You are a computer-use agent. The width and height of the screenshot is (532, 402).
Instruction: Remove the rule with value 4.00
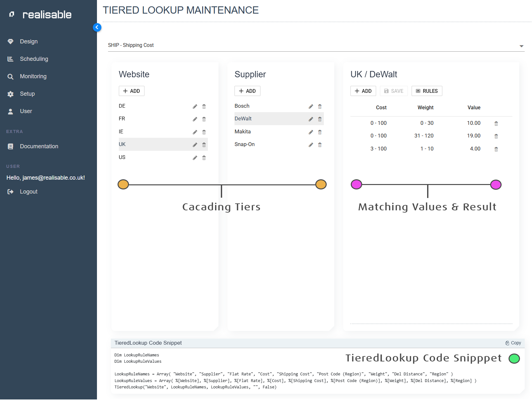496,149
